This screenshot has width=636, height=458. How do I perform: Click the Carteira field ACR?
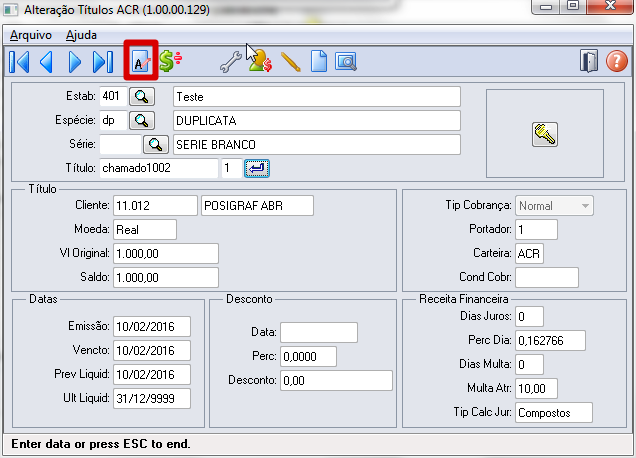click(529, 254)
